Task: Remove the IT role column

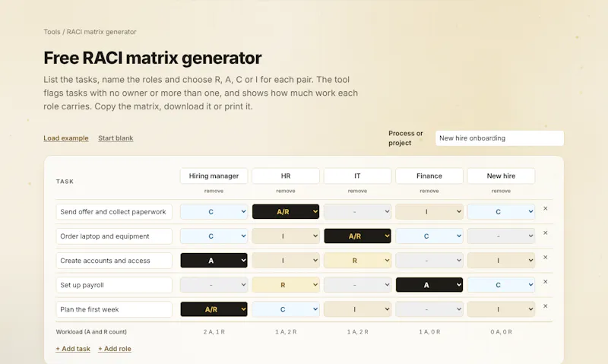Action: coord(357,191)
